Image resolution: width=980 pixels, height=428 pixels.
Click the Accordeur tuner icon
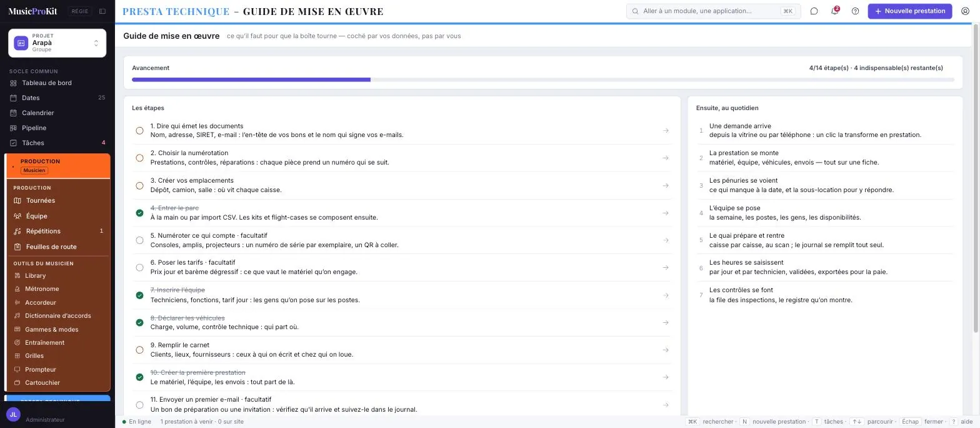[17, 303]
